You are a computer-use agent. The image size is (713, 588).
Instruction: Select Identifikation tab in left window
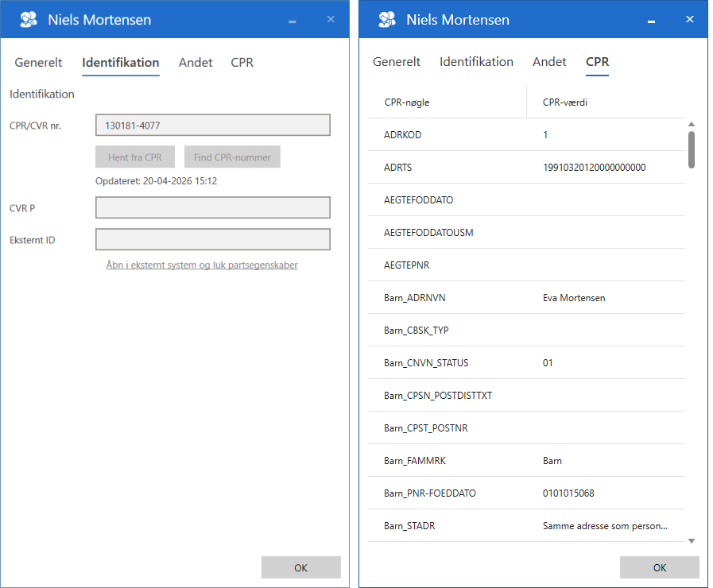coord(121,62)
